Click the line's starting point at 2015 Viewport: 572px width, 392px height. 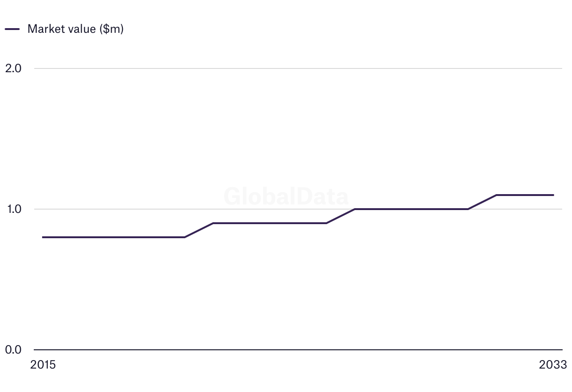(x=43, y=237)
